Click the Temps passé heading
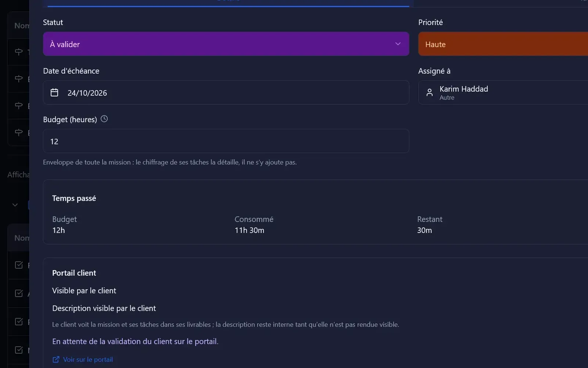The image size is (588, 368). point(74,198)
